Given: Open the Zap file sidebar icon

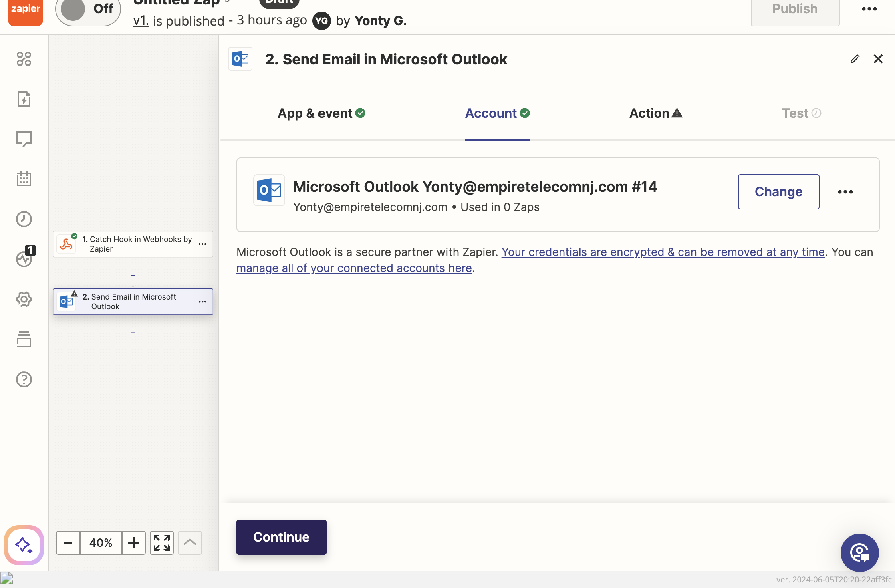Looking at the screenshot, I should coord(24,99).
